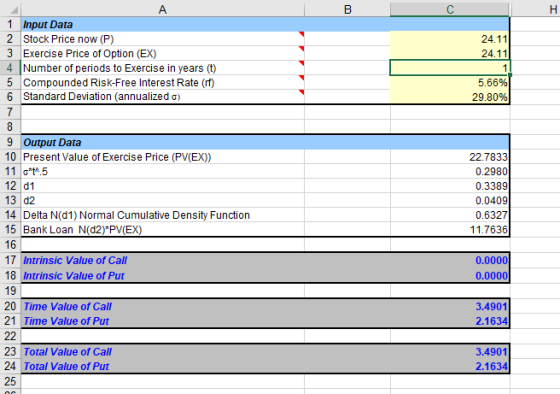
Task: Select empty cell B7
Action: click(348, 112)
